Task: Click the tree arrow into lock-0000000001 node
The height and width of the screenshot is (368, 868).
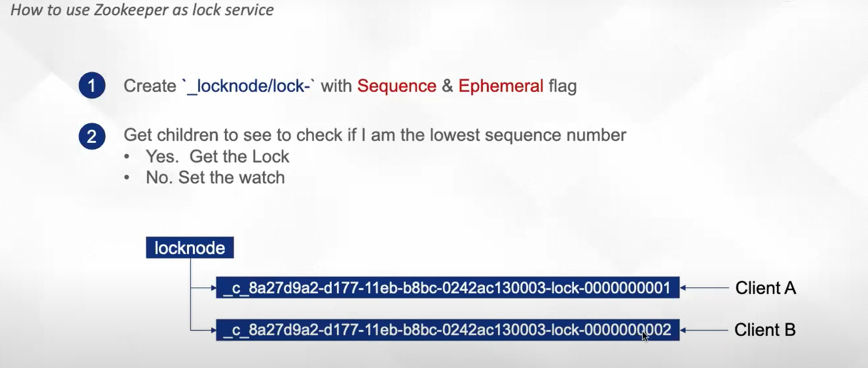Action: point(213,287)
